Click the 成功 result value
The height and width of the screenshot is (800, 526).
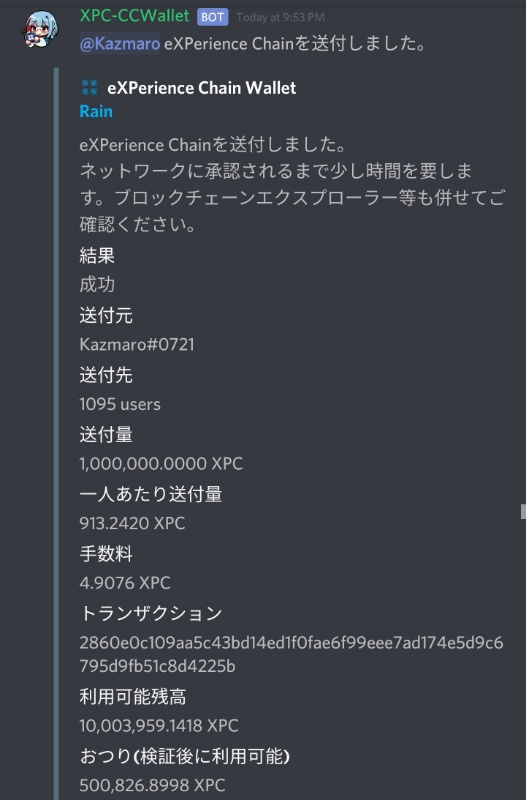point(97,284)
